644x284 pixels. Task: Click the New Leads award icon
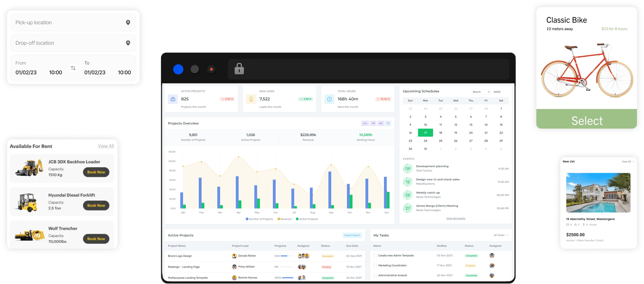point(251,99)
